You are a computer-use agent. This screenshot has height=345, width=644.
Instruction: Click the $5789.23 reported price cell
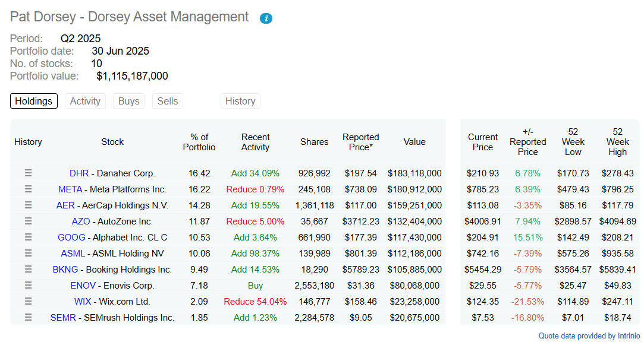click(360, 269)
